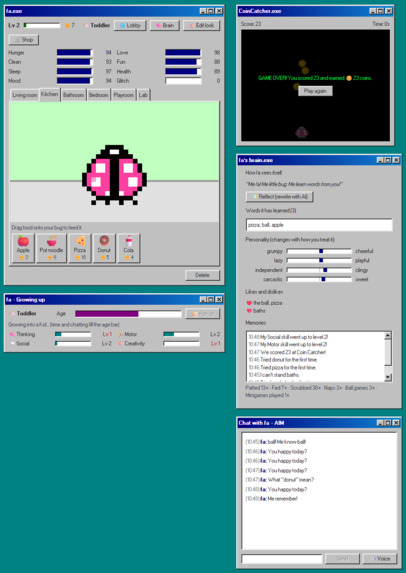Screen dimensions: 406x573
Task: Open the Shop button
Action: [x=24, y=39]
